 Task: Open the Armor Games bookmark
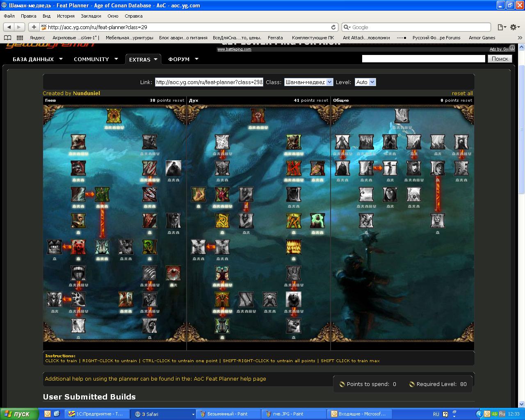[x=482, y=38]
